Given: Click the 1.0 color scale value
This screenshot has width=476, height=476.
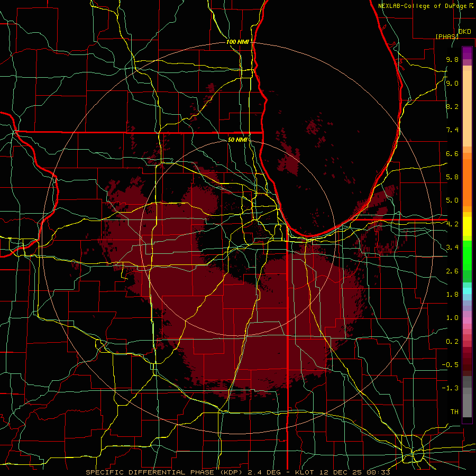Looking at the screenshot, I should point(452,318).
